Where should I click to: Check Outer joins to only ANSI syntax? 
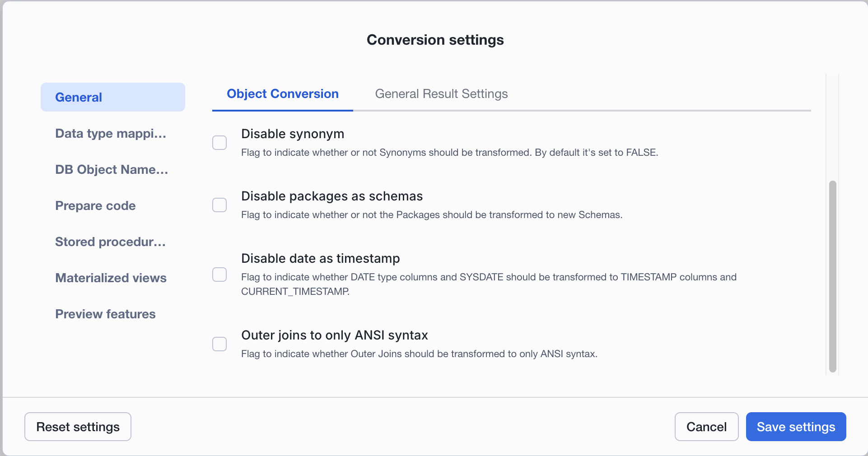click(219, 344)
